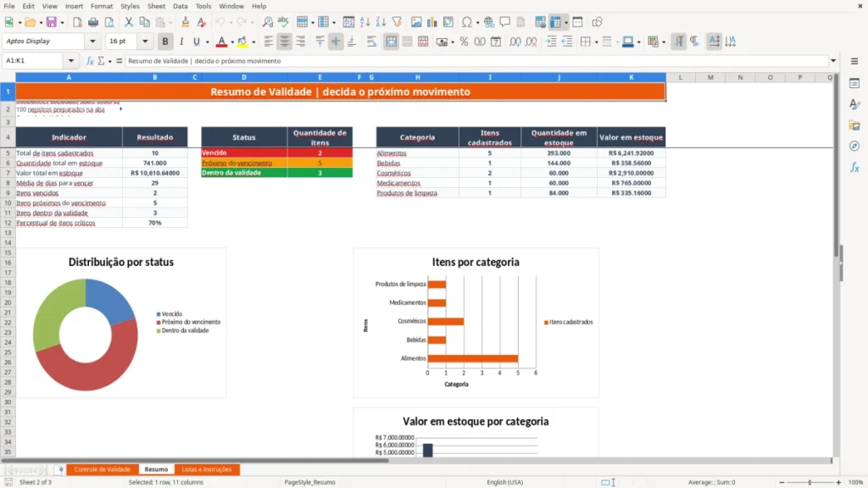Add a decimal place
The width and height of the screenshot is (868, 488).
point(515,42)
